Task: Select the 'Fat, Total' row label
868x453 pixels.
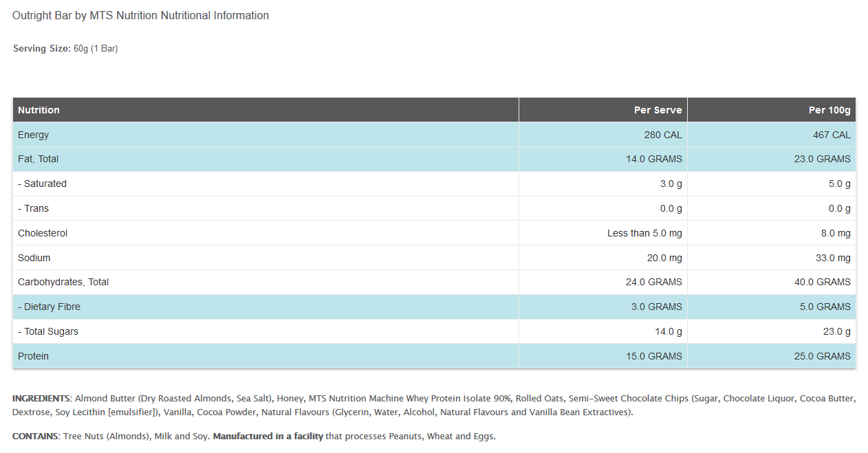Action: click(39, 159)
